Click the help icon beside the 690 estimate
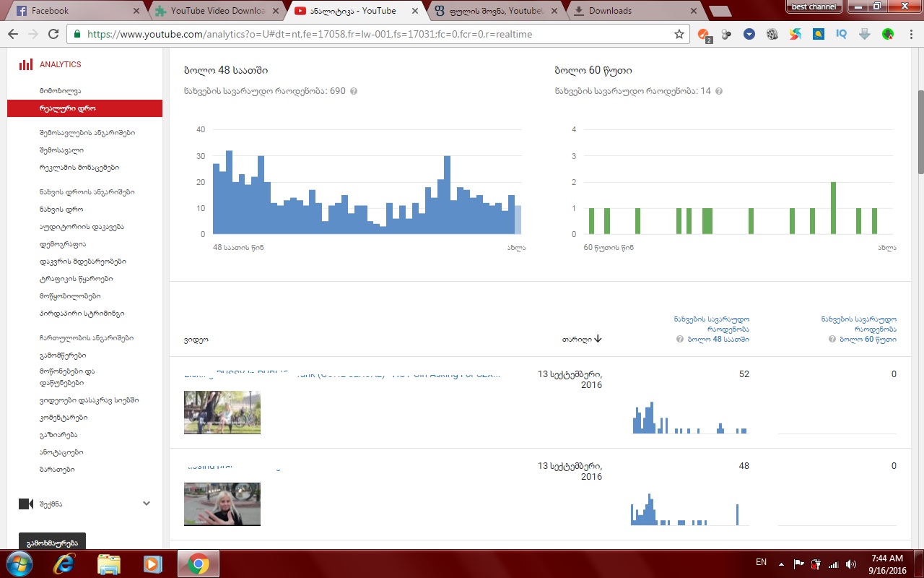 click(x=354, y=91)
